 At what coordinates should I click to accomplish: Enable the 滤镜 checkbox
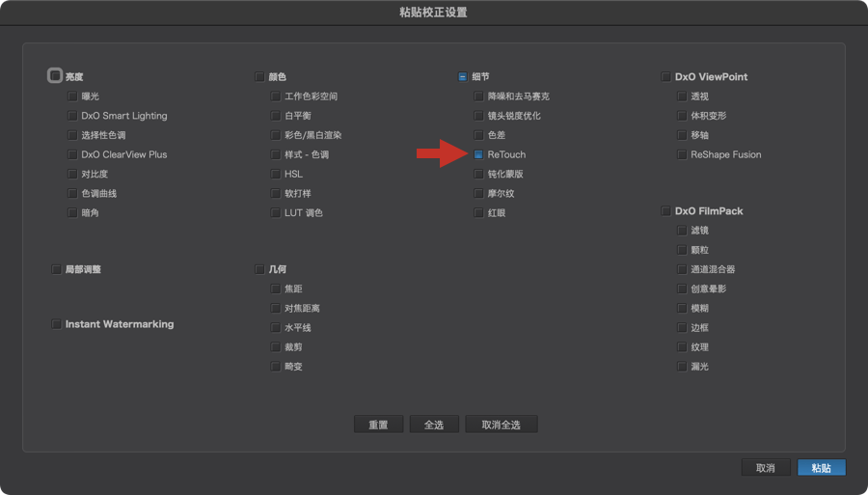(x=682, y=231)
